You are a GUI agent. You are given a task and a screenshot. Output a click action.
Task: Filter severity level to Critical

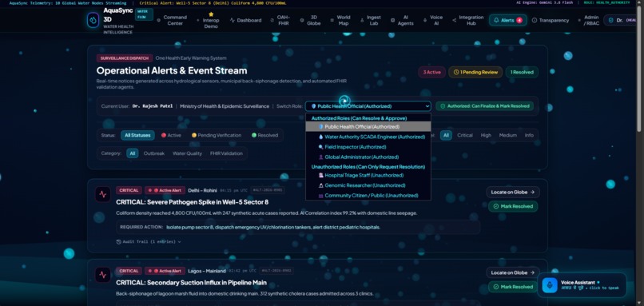point(465,135)
